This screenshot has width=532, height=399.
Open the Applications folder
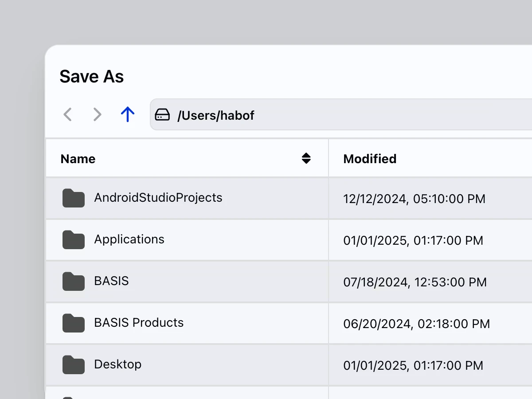[129, 240]
